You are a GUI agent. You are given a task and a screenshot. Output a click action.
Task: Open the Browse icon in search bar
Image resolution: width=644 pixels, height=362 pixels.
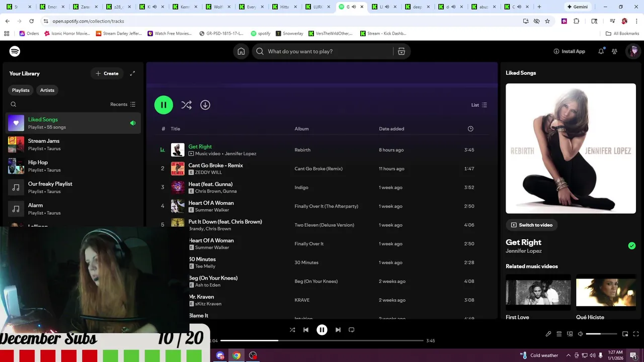(x=401, y=51)
